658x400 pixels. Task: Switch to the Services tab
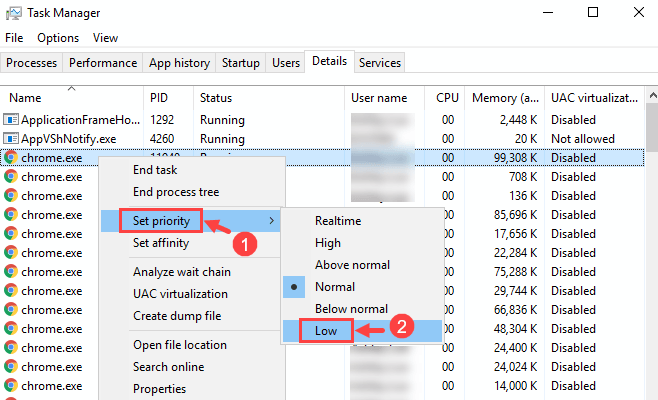click(380, 63)
